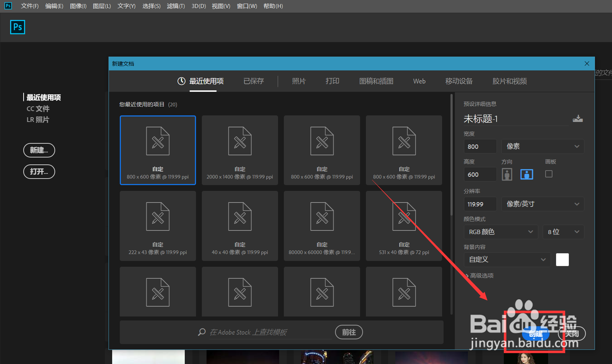Image resolution: width=612 pixels, height=364 pixels.
Task: Select CC 文件 in left sidebar
Action: (x=38, y=109)
